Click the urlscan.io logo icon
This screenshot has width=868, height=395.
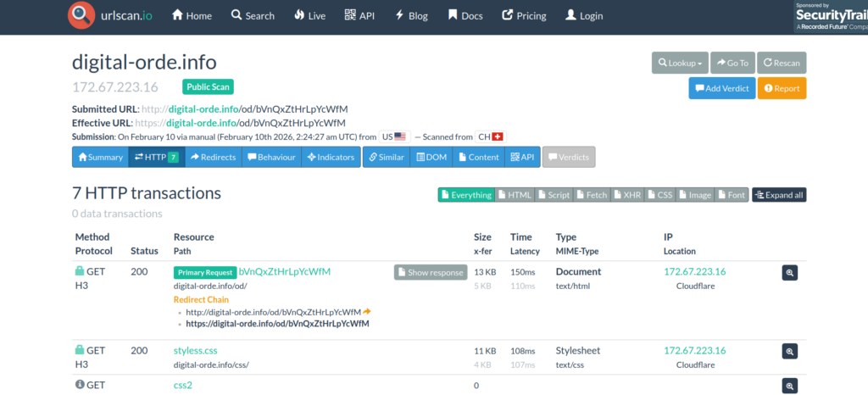[81, 15]
